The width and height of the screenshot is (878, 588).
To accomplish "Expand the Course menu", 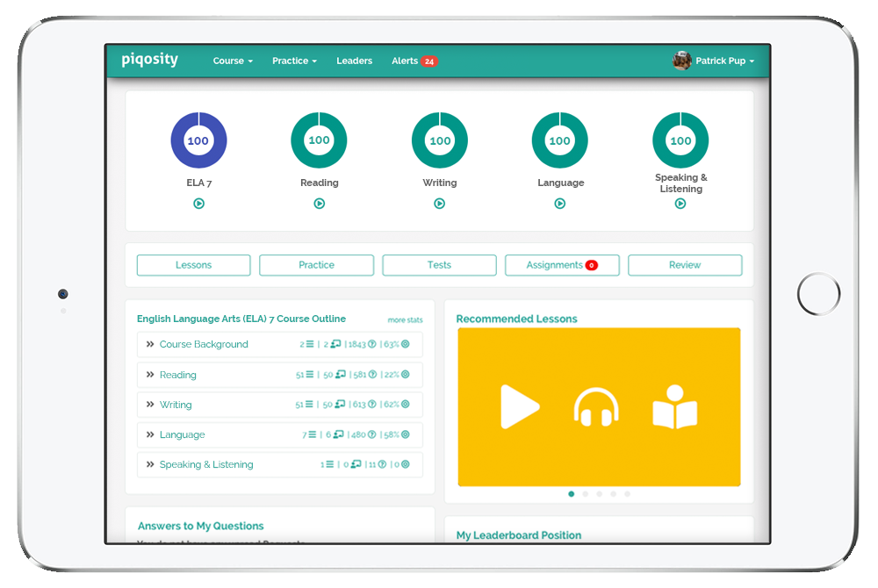I will coord(232,61).
